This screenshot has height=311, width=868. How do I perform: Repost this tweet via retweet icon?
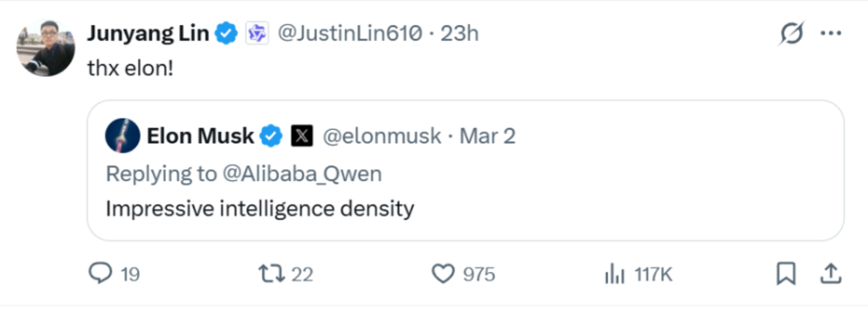273,274
